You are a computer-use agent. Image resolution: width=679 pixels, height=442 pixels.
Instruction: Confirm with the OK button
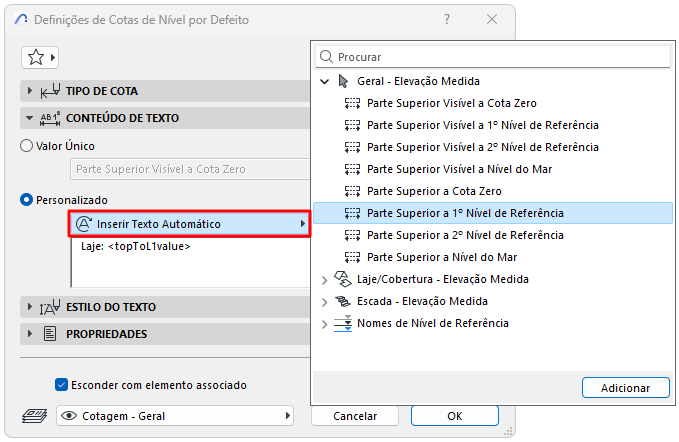[455, 416]
